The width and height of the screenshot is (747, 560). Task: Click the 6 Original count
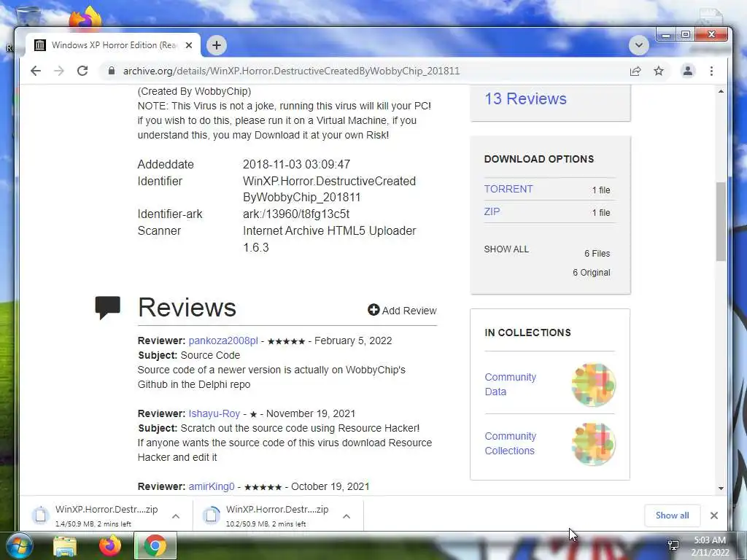point(591,273)
